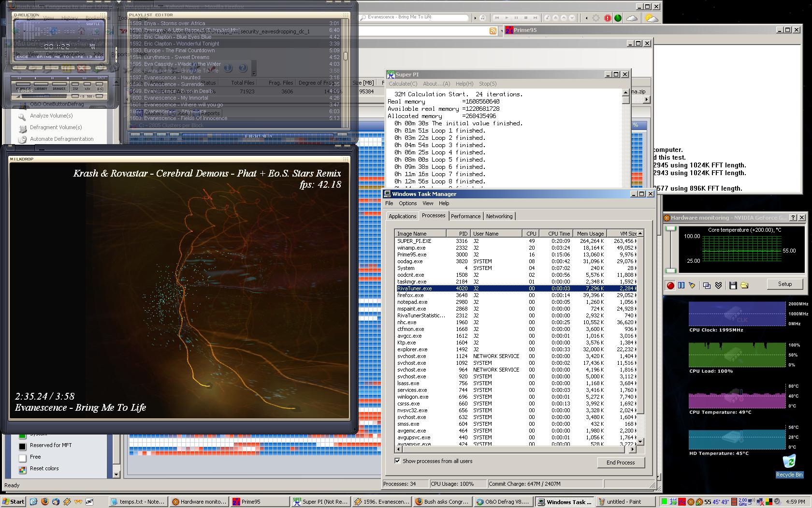Detach graphs with the double-window icon
812x508 pixels.
click(707, 285)
